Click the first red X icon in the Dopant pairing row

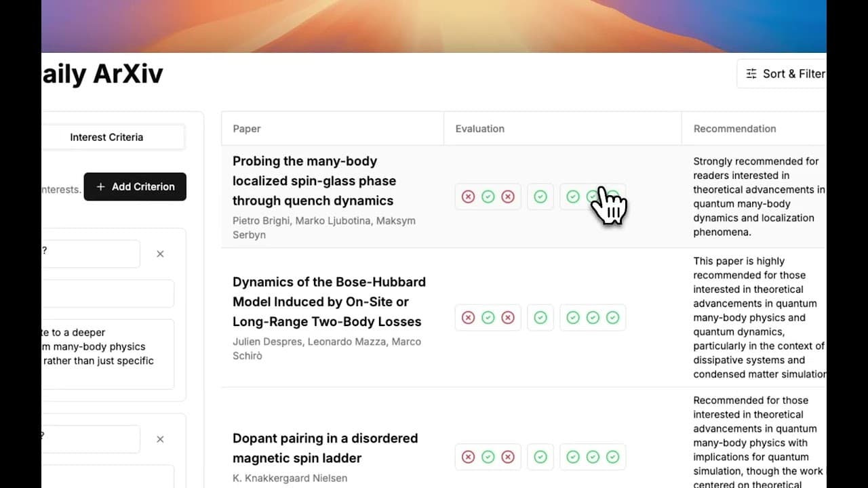(x=468, y=457)
